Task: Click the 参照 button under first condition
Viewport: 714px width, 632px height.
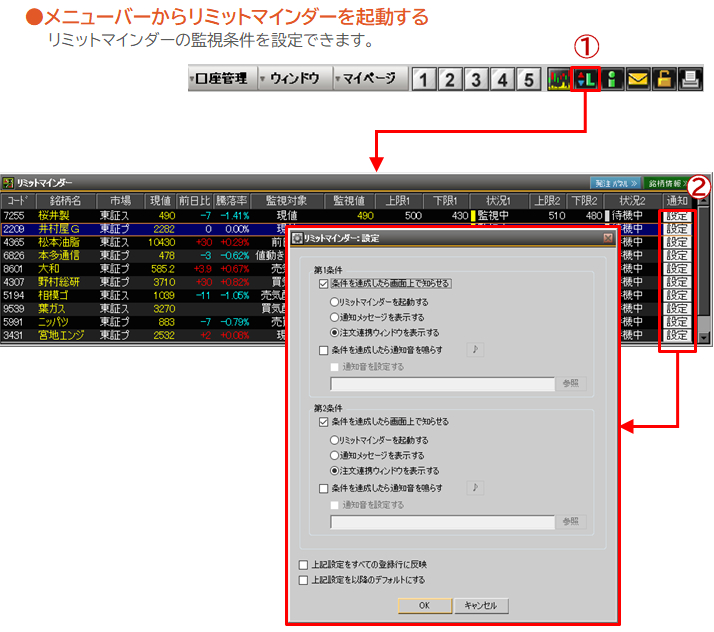Action: [x=571, y=383]
